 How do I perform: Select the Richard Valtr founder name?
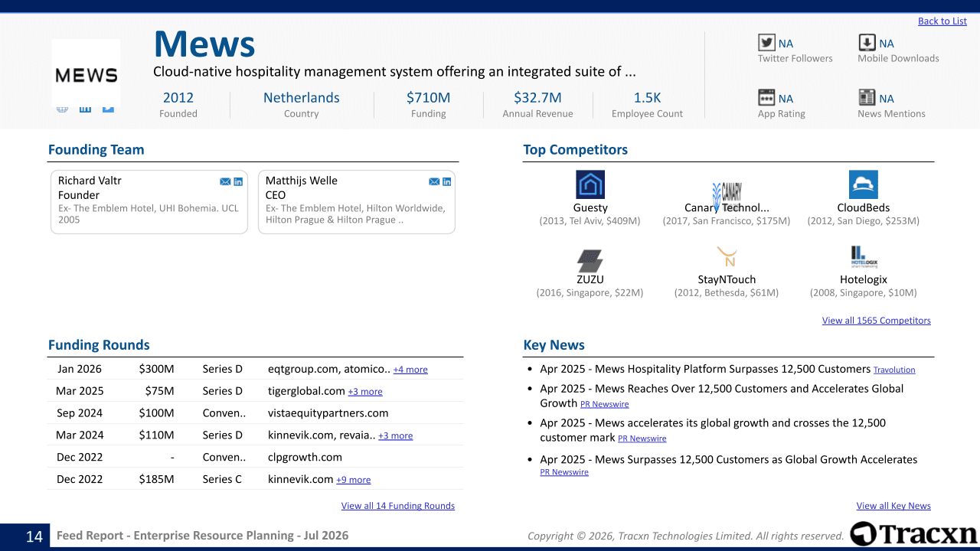[90, 181]
